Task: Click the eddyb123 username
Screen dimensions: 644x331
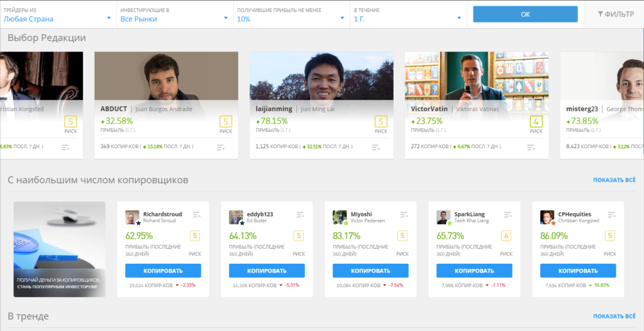Action: click(260, 214)
